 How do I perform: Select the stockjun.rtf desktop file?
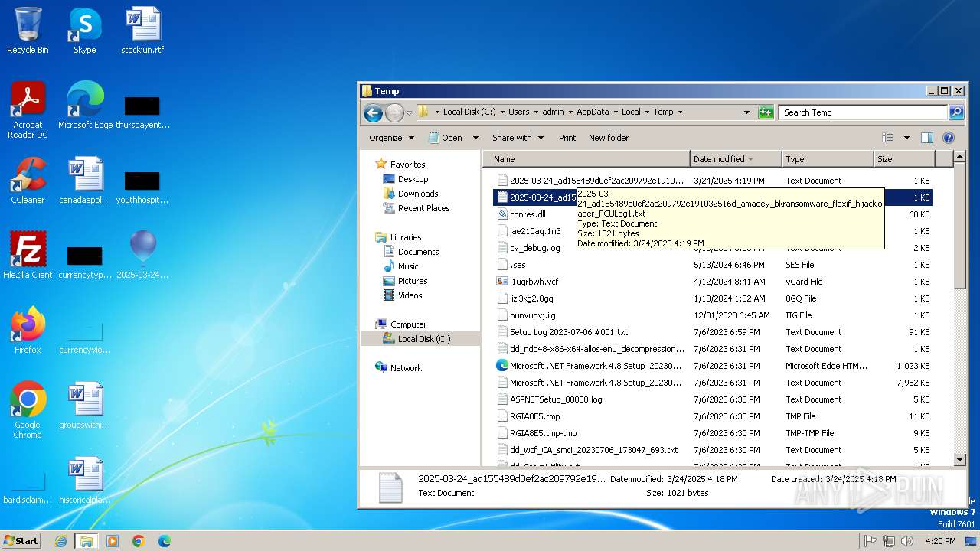pyautogui.click(x=142, y=31)
